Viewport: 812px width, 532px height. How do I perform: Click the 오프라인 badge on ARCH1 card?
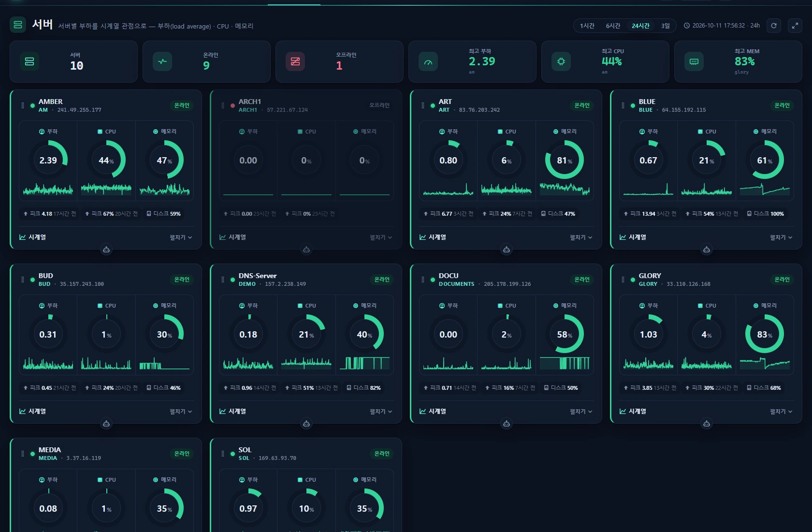click(x=379, y=105)
